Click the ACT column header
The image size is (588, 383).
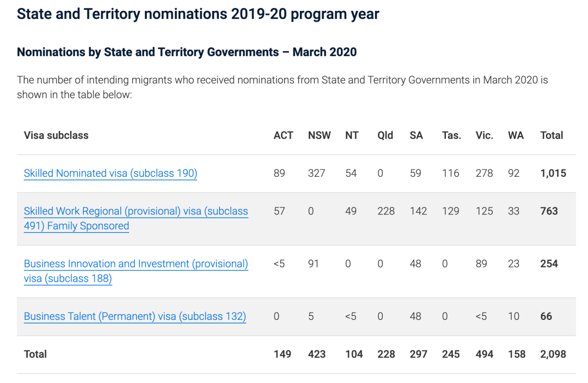283,135
